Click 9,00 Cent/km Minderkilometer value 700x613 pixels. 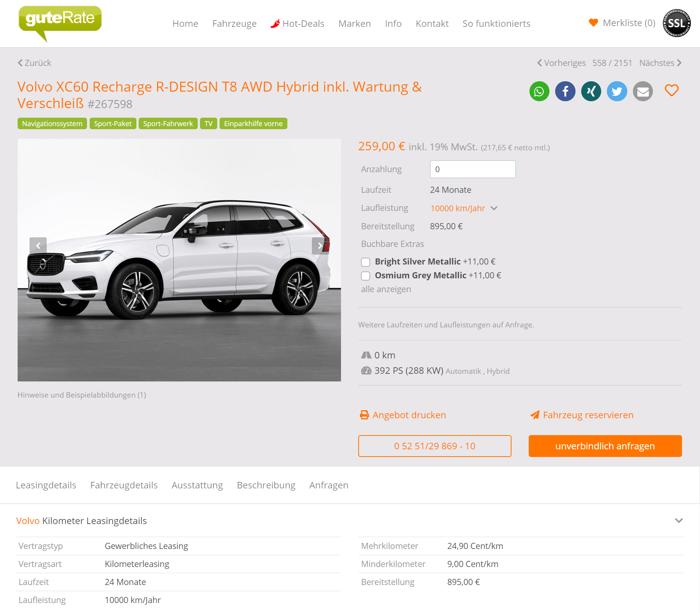click(473, 564)
